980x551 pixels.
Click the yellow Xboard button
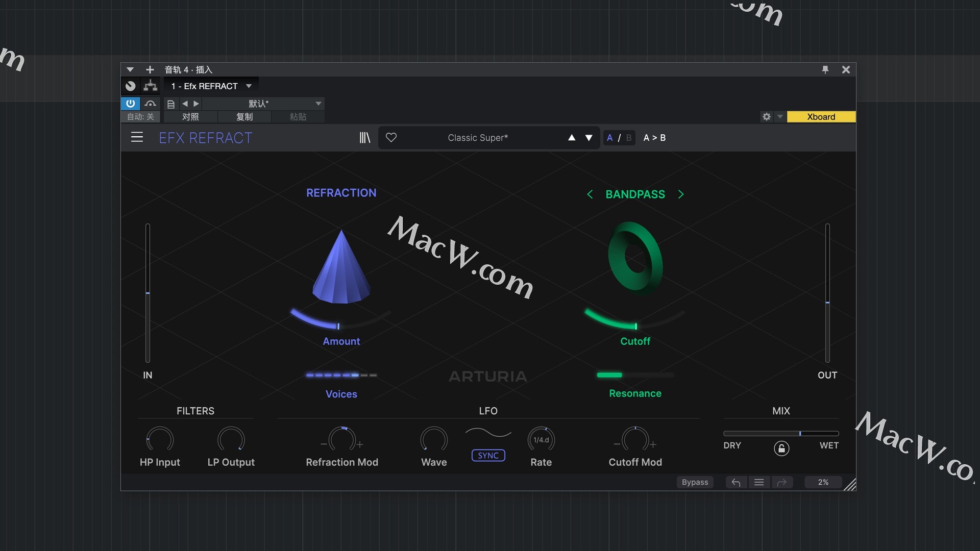821,117
